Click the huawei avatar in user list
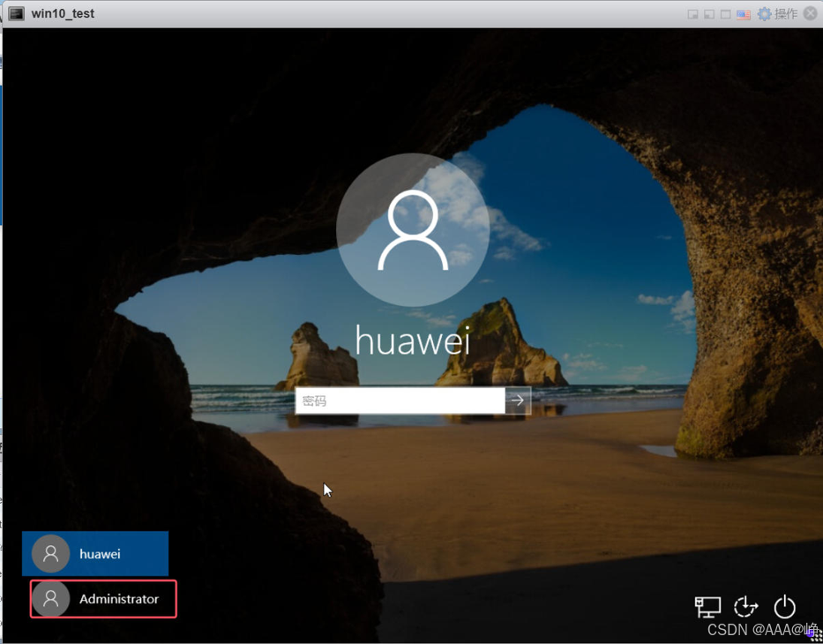The width and height of the screenshot is (823, 644). click(x=51, y=554)
